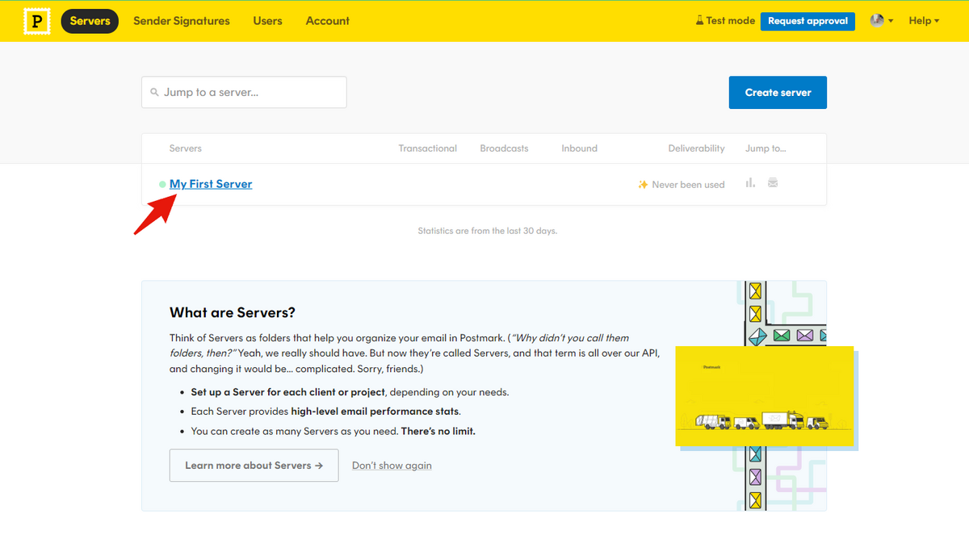The image size is (969, 560).
Task: Click the Deliverability column header
Action: click(x=696, y=148)
